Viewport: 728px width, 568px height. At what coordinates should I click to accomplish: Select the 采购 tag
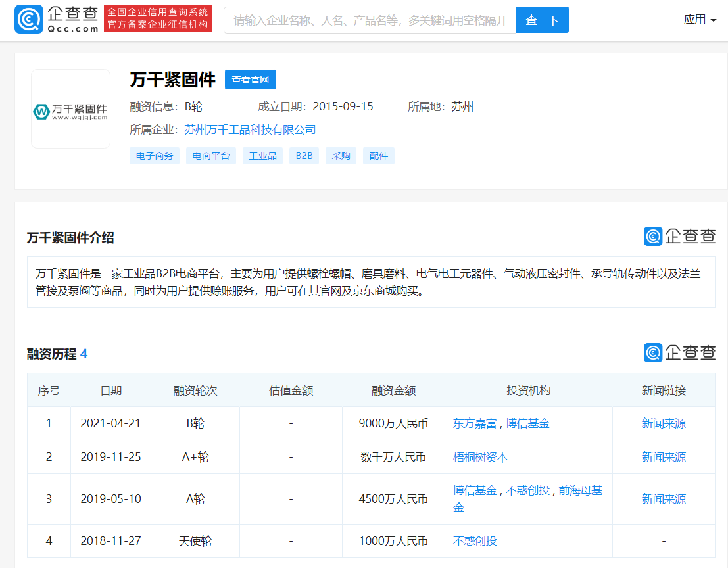coord(341,156)
